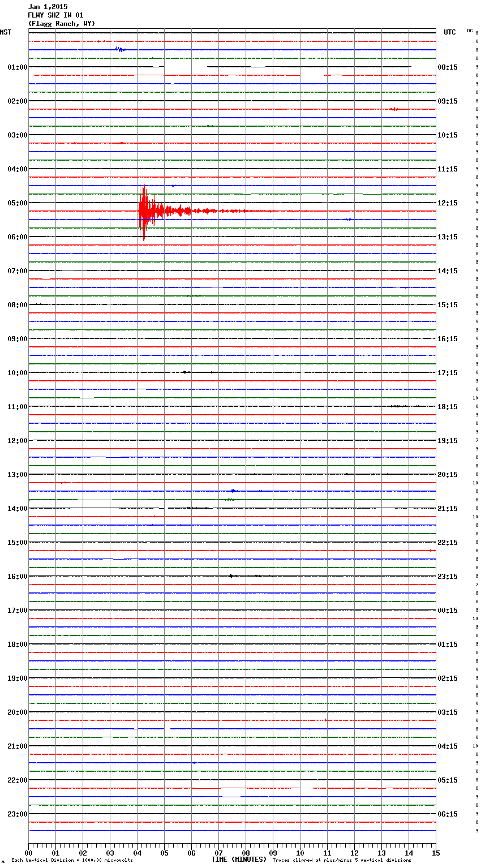Screen dimensions: 481x868
Task: Click the Each Vertical Division microvolts note
Action: pyautogui.click(x=72, y=860)
